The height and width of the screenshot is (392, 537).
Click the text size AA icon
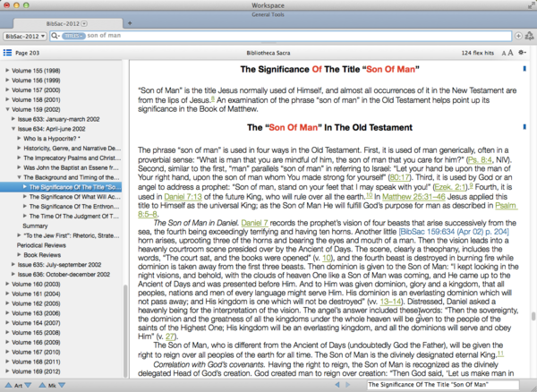505,54
